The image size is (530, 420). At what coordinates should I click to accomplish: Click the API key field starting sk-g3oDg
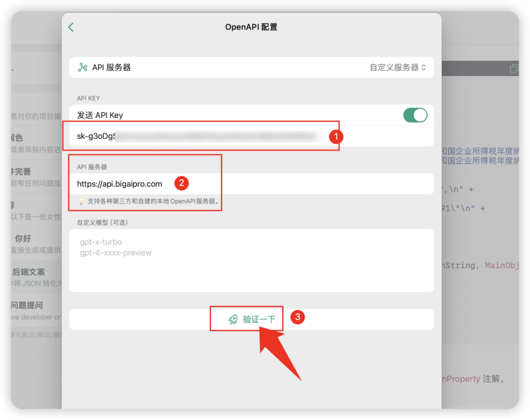pyautogui.click(x=252, y=136)
